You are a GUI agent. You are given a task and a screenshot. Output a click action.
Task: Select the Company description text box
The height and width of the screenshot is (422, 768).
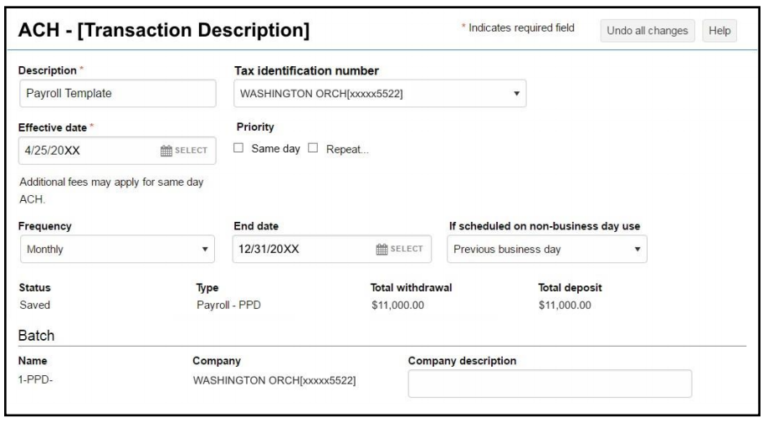[549, 384]
